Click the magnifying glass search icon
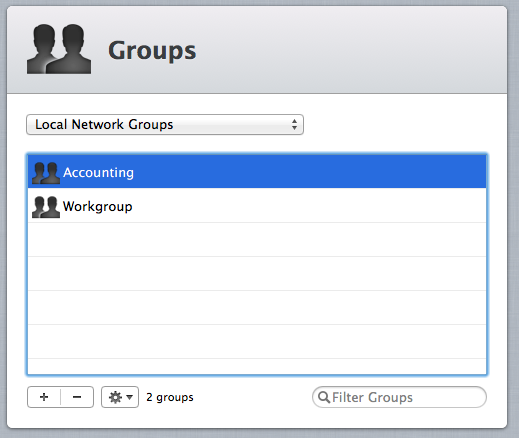The width and height of the screenshot is (519, 438). [324, 397]
